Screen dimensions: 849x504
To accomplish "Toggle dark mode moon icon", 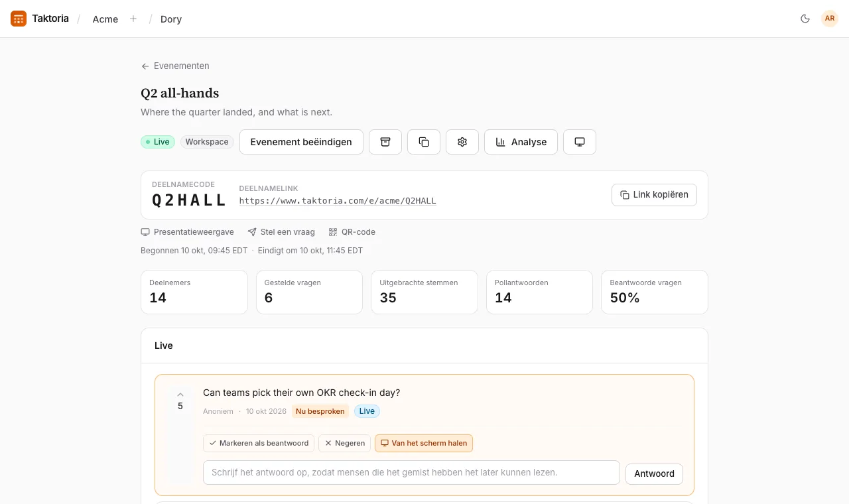I will pyautogui.click(x=805, y=19).
